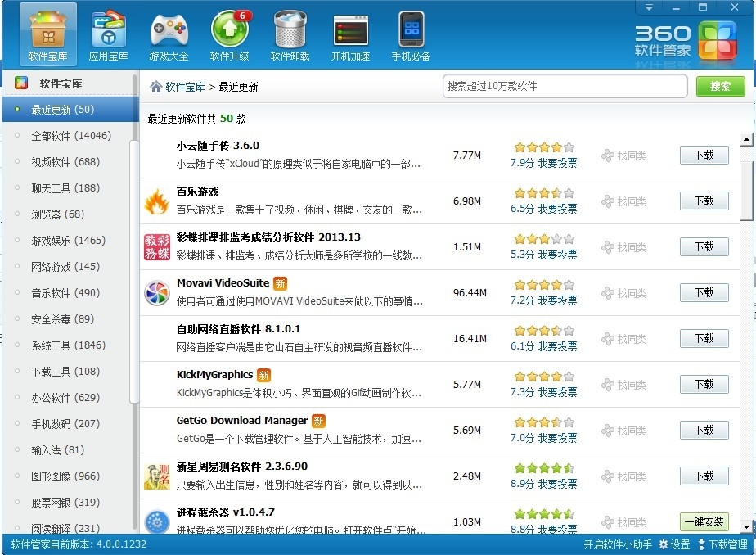Select the 安全杀毒 (89) category
The width and height of the screenshot is (756, 555).
[x=62, y=319]
